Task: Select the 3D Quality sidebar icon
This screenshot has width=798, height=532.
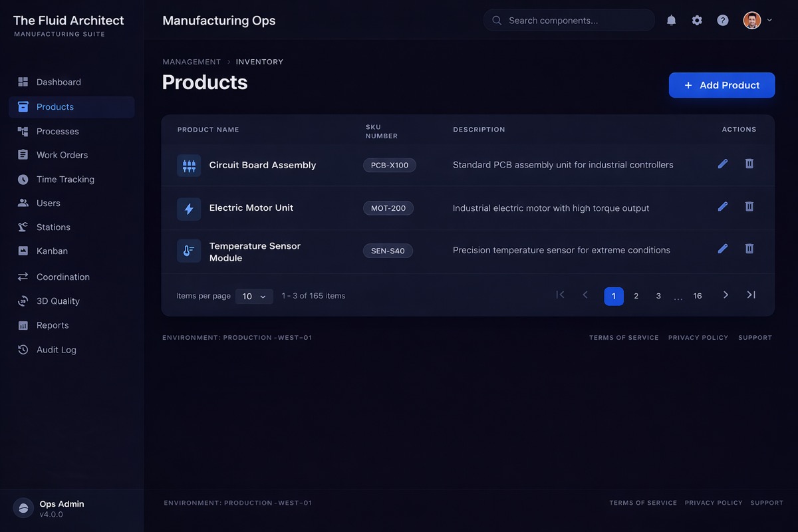Action: click(22, 301)
